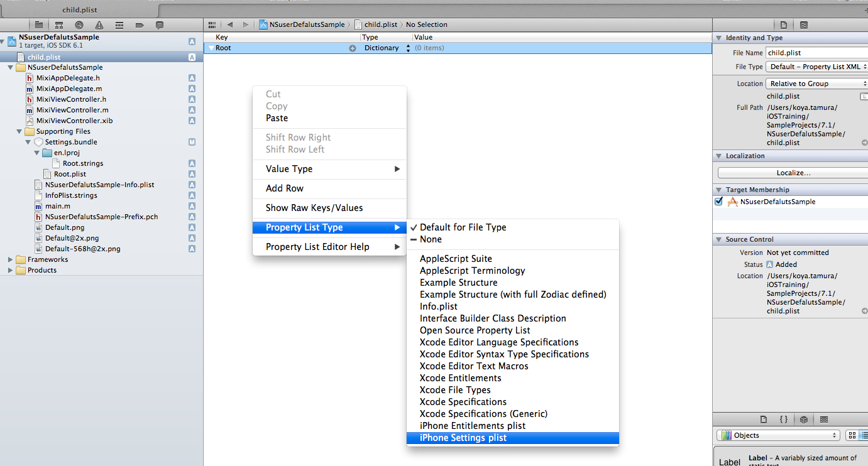This screenshot has width=868, height=466.
Task: Click the add row plus button on Root
Action: tap(353, 48)
